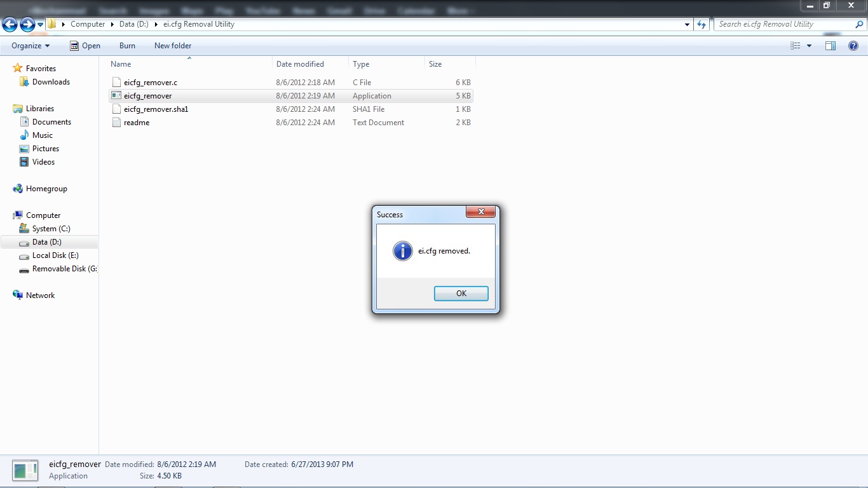The image size is (868, 488).
Task: Sort files by the Name column header
Action: point(120,64)
